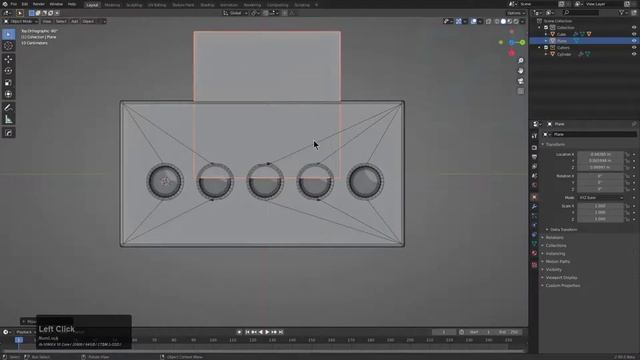640x360 pixels.
Task: Switch orthographic/perspective grid icon
Action: [521, 91]
